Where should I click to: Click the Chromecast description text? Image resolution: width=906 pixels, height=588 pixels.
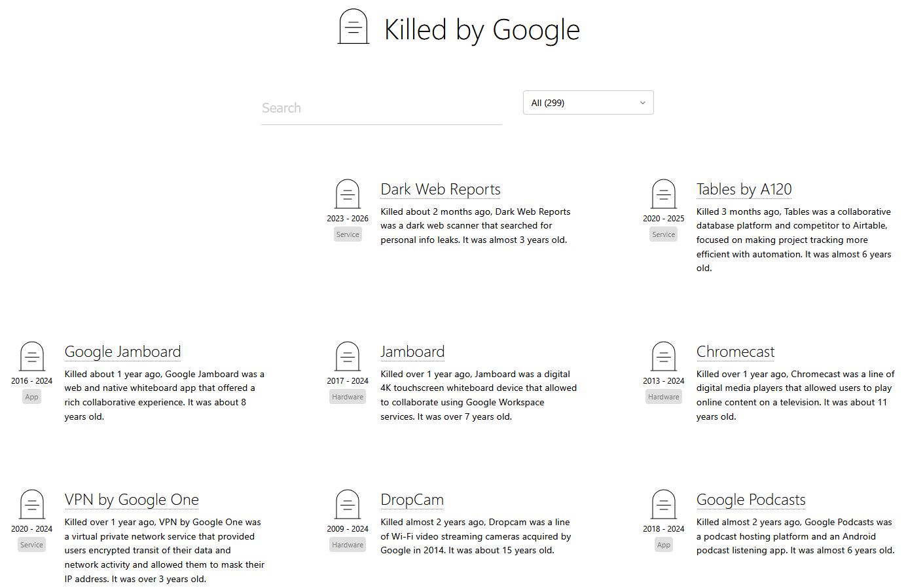click(795, 395)
